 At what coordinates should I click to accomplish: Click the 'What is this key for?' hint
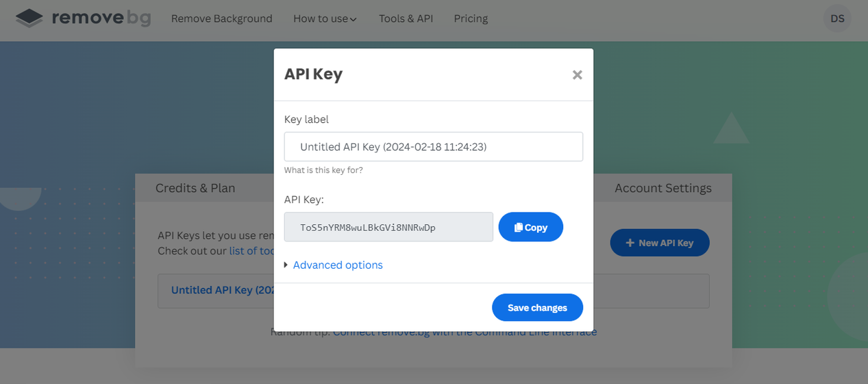323,170
